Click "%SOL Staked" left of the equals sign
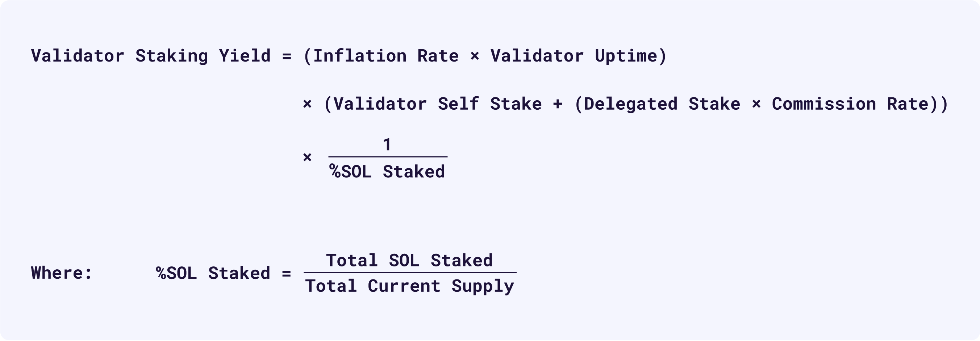This screenshot has height=341, width=980. 213,273
